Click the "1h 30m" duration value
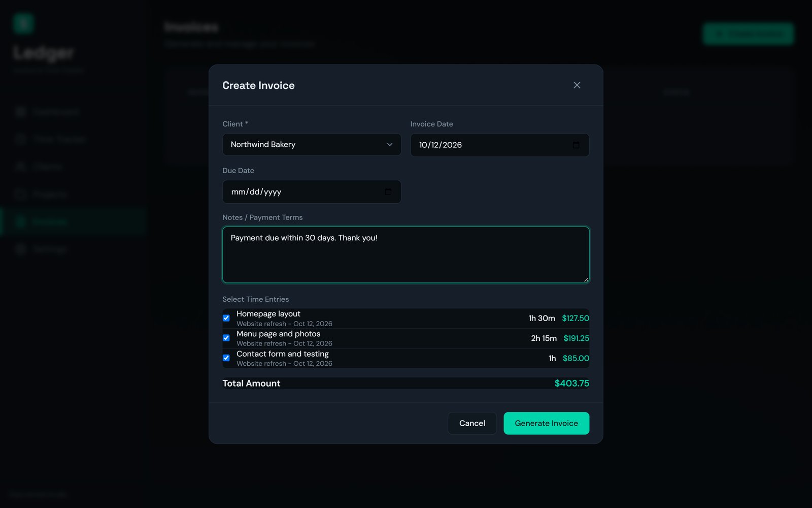This screenshot has width=812, height=508. point(542,319)
